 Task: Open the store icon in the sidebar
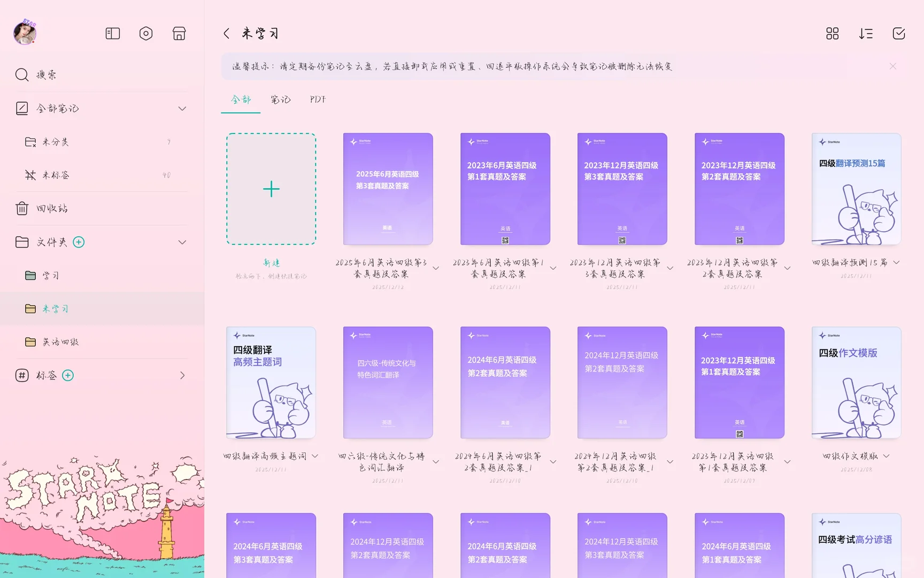point(179,33)
